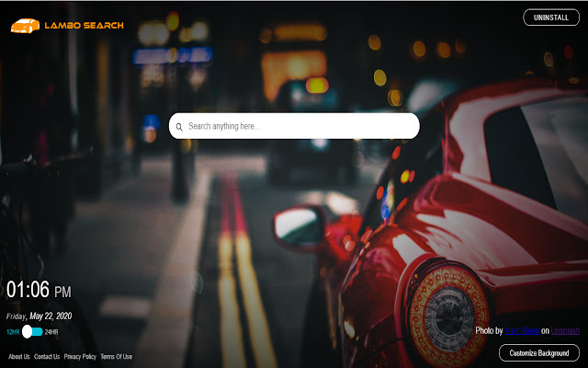Viewport: 588px width, 368px height.
Task: Focus the 'Search anything here...' field
Action: point(294,126)
